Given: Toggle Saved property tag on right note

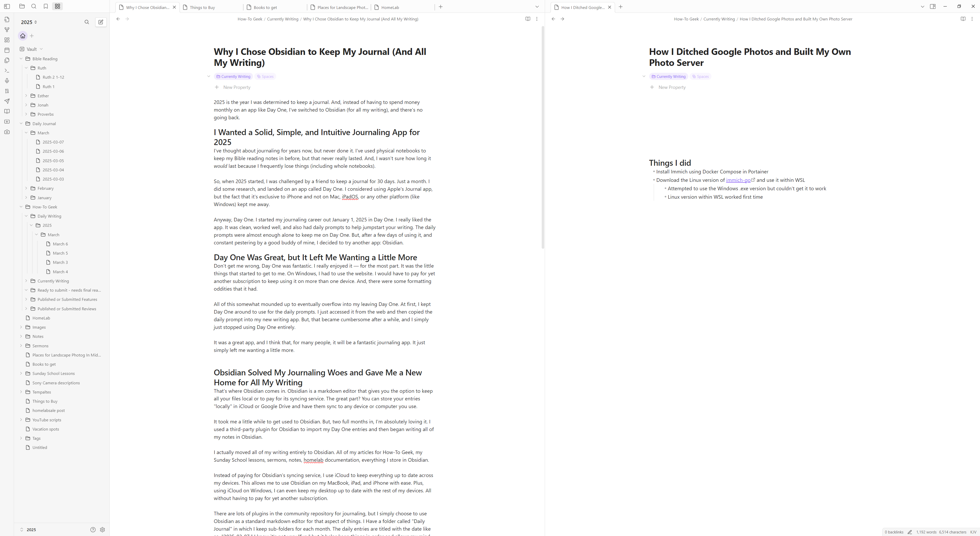Looking at the screenshot, I should click(700, 76).
